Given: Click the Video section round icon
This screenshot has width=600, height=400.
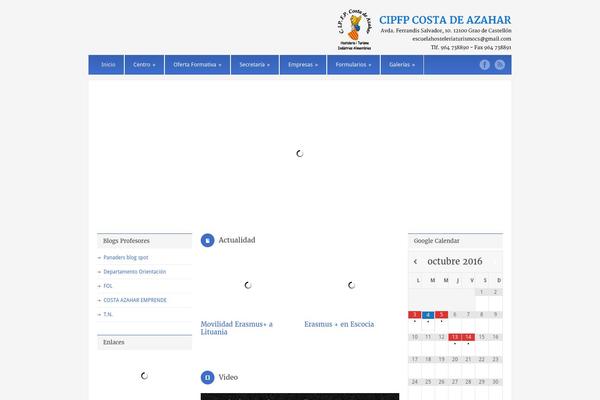Looking at the screenshot, I should (207, 377).
